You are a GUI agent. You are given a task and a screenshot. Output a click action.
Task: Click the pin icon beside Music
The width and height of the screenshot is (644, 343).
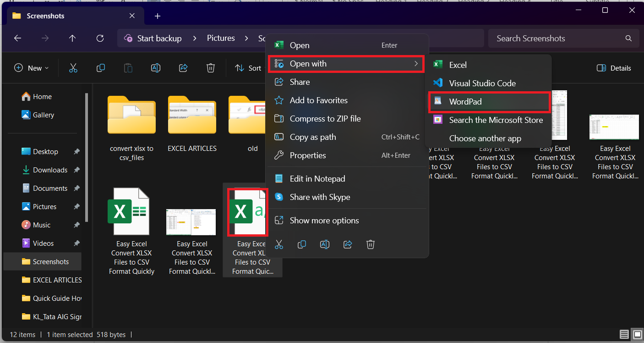click(76, 225)
